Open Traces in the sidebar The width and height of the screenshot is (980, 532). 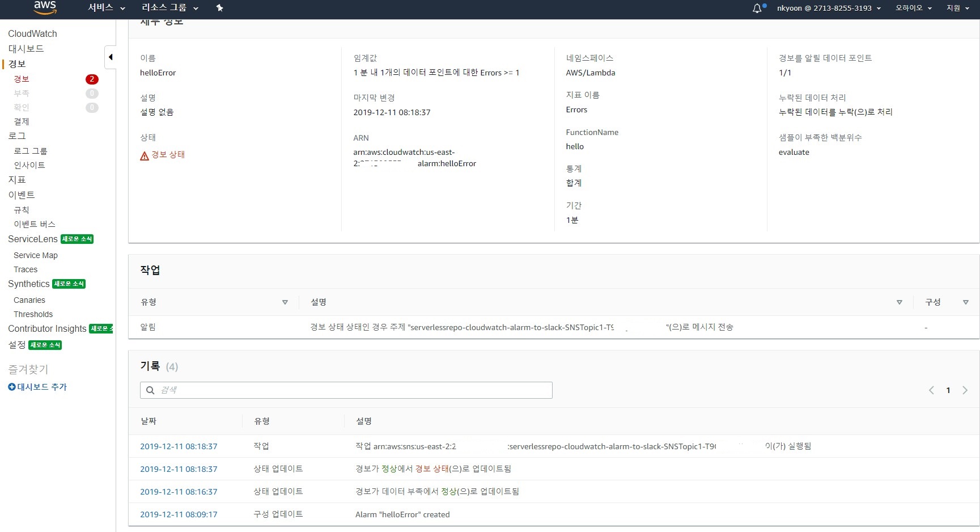[x=26, y=269]
